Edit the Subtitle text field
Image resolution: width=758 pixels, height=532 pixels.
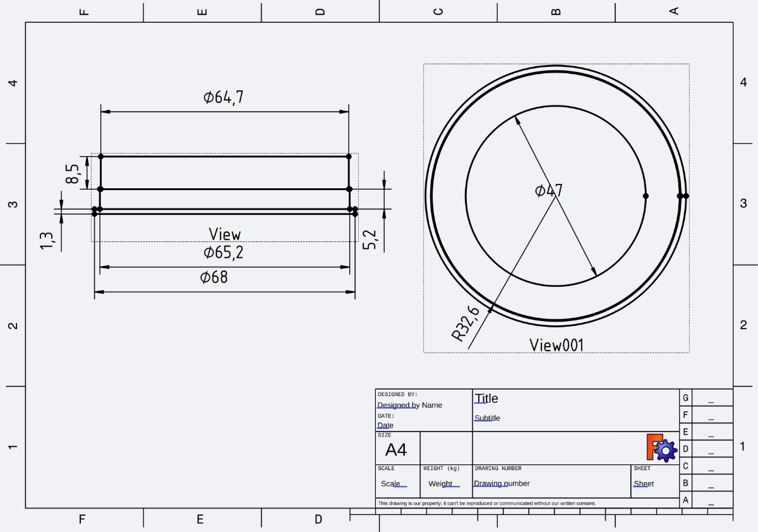487,418
